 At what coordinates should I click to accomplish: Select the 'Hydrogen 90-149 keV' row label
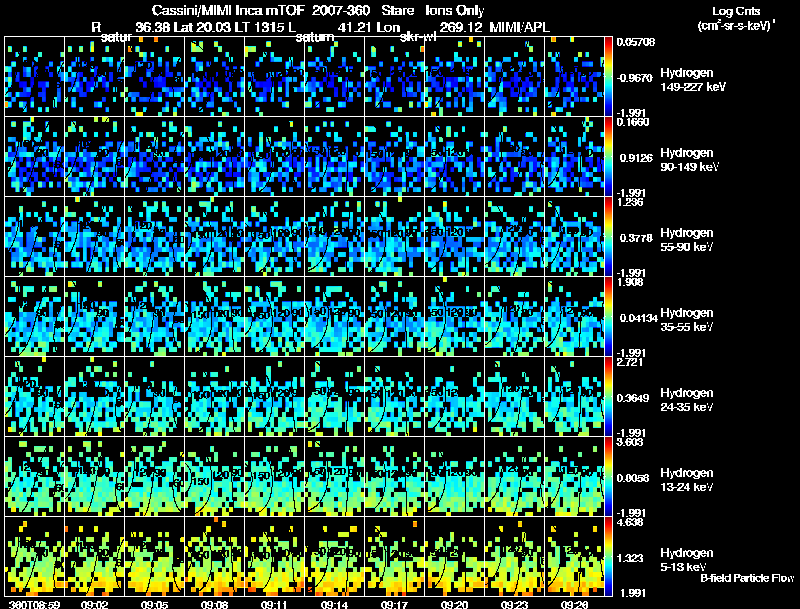pos(689,160)
